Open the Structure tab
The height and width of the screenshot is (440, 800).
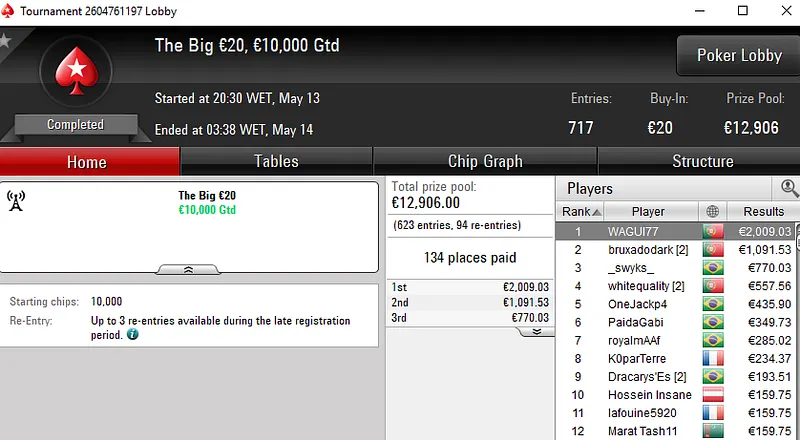point(702,161)
